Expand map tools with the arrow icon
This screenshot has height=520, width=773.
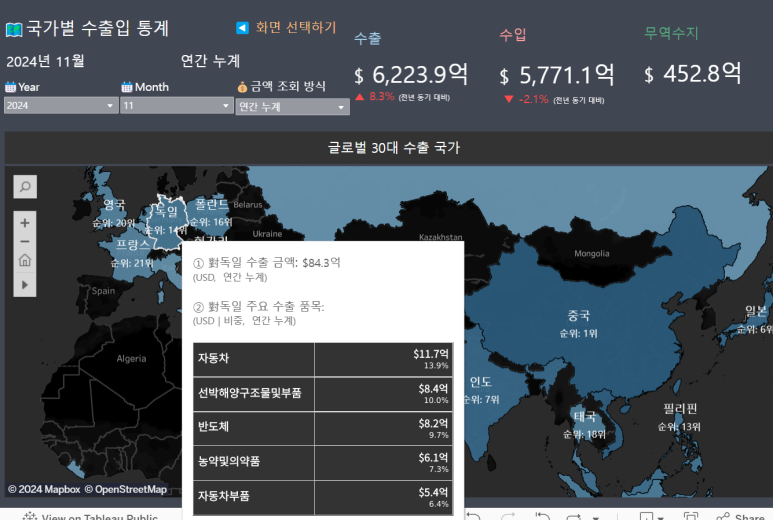tap(25, 285)
